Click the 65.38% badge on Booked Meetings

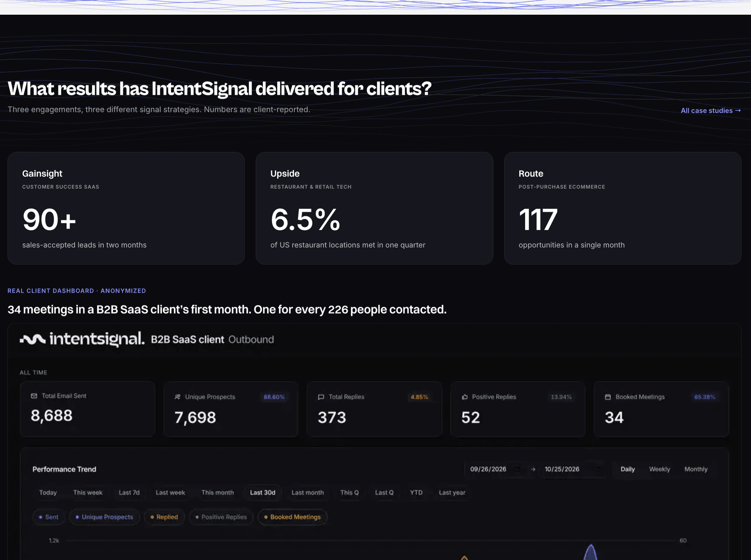coord(704,397)
